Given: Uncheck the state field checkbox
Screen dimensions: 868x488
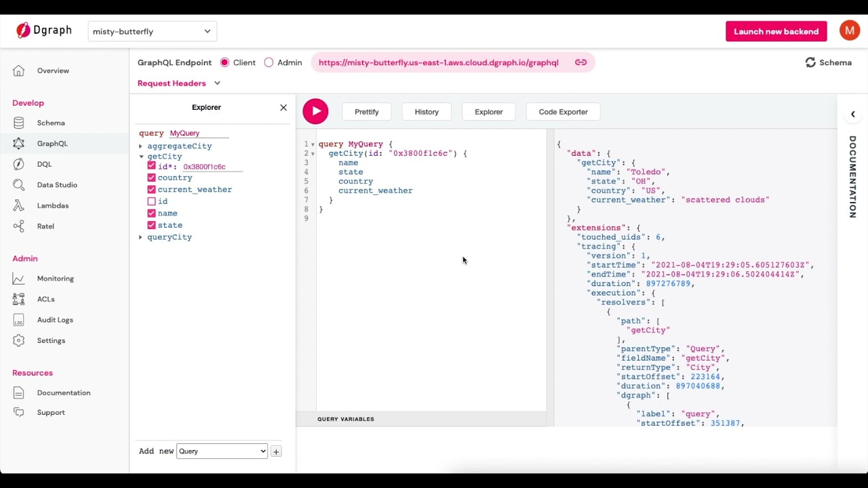Looking at the screenshot, I should pos(151,225).
